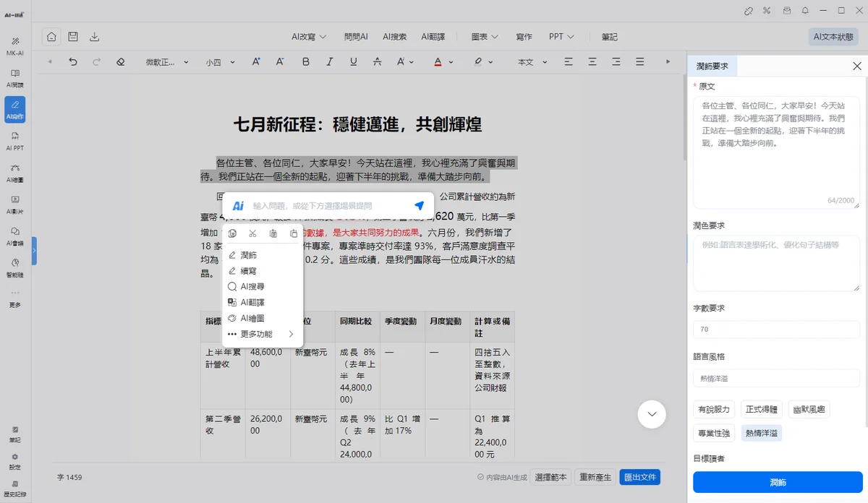Open 設定 settings in the sidebar
Viewport: 868px width, 503px height.
point(14,461)
